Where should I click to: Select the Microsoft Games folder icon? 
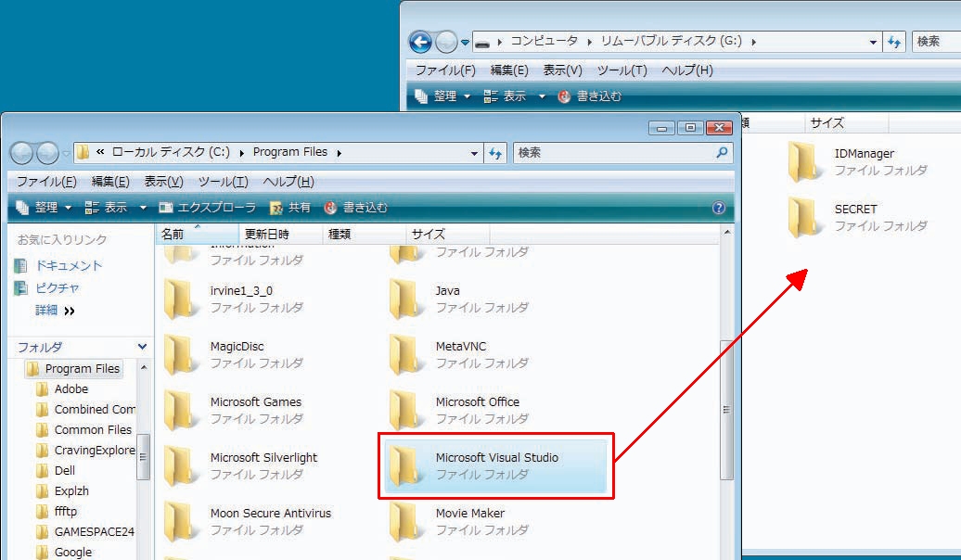[x=180, y=410]
